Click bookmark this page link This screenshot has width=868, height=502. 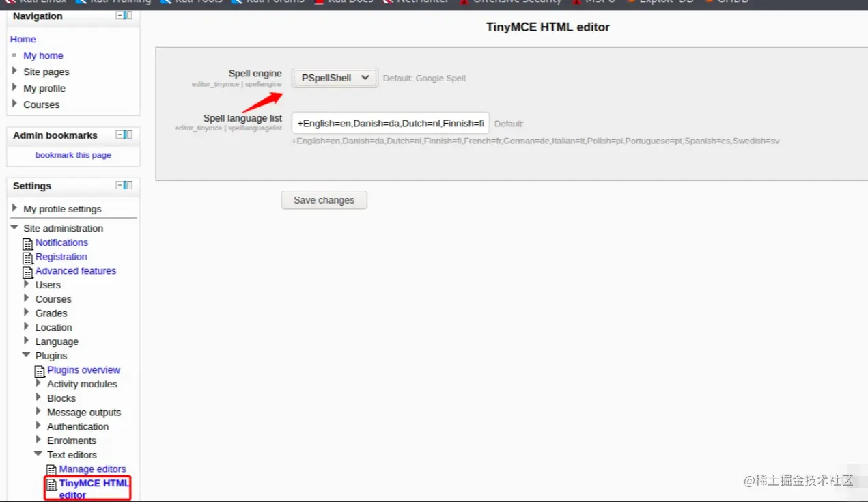pos(73,155)
